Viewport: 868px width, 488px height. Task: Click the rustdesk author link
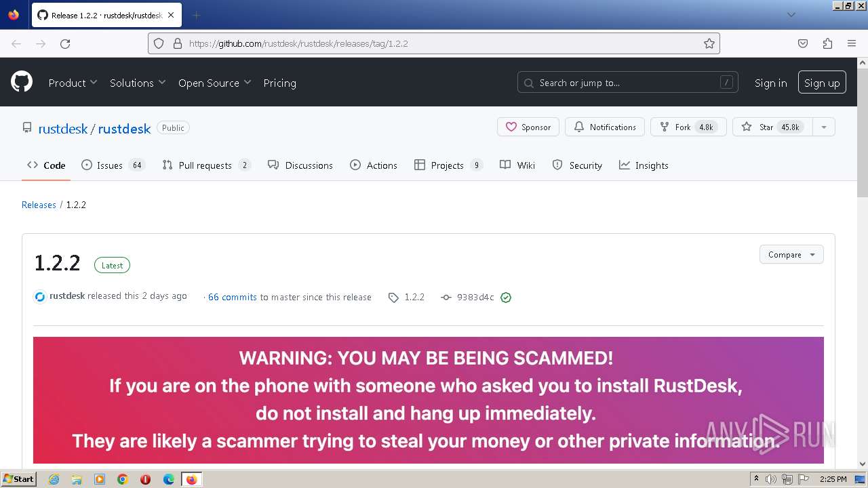[67, 296]
